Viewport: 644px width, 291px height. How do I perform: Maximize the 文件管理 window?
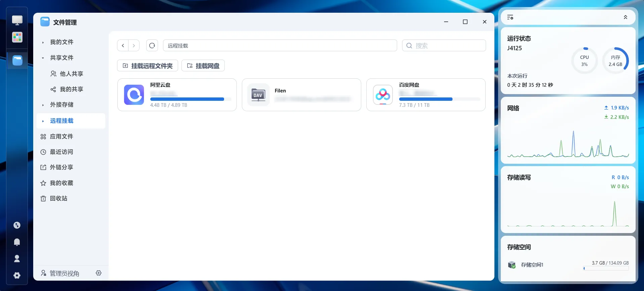click(465, 22)
